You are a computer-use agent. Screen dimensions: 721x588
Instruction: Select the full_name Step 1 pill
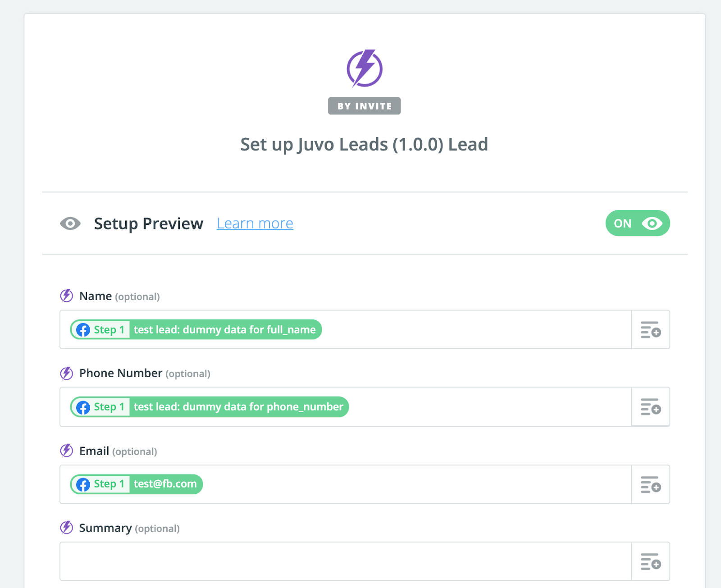[196, 329]
